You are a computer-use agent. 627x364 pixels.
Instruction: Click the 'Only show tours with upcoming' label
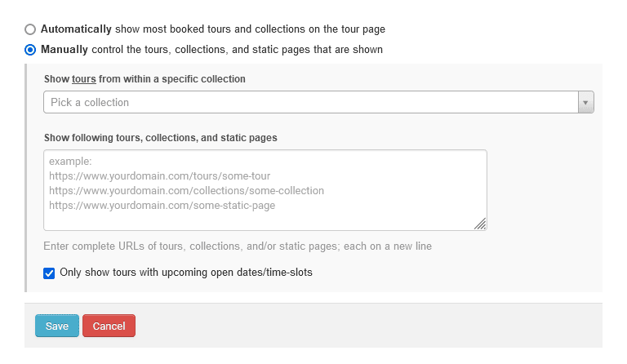click(186, 273)
